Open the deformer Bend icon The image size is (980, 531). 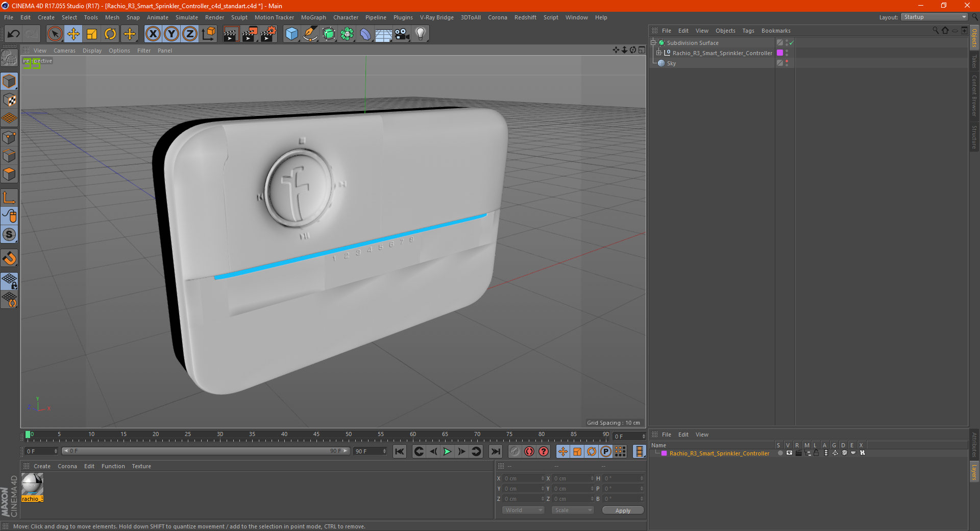tap(365, 34)
